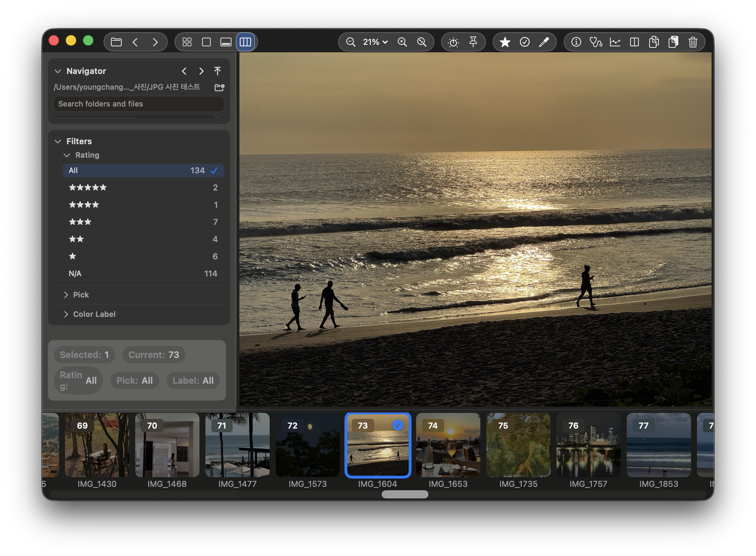
Task: Select the N/A rating filter row
Action: tap(143, 274)
